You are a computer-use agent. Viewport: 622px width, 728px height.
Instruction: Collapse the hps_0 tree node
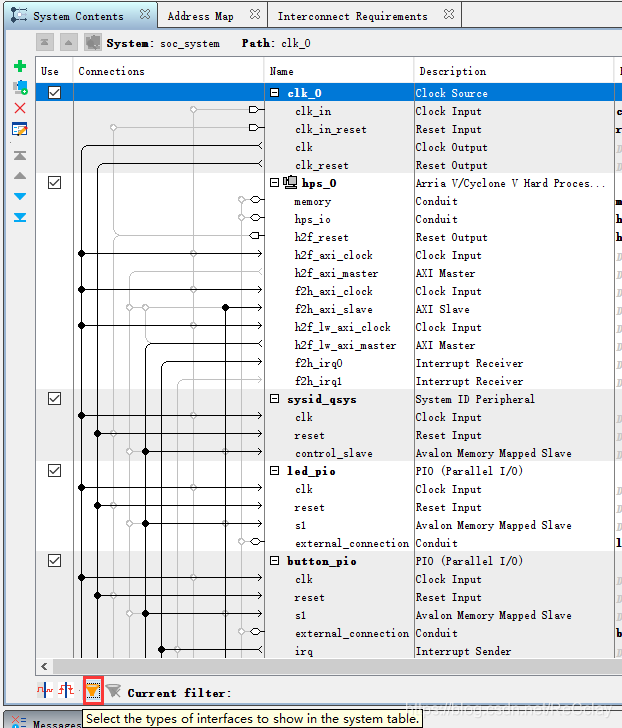pyautogui.click(x=275, y=182)
